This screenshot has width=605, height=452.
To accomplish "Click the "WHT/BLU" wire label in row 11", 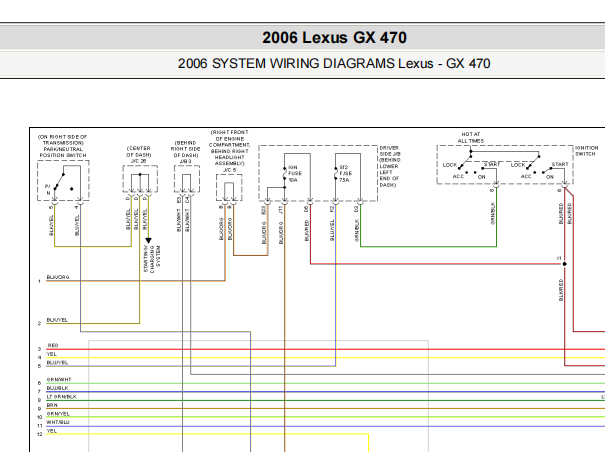I will click(x=58, y=422).
